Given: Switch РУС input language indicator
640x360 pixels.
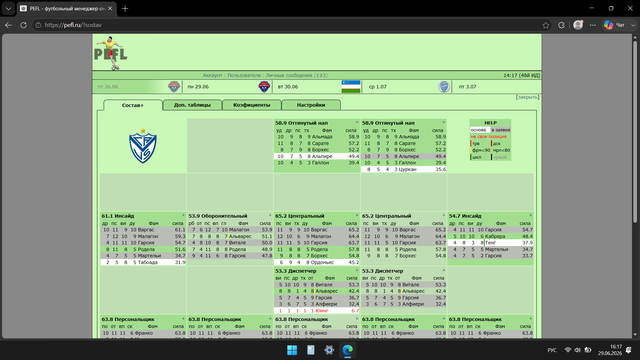Looking at the screenshot, I should click(552, 350).
